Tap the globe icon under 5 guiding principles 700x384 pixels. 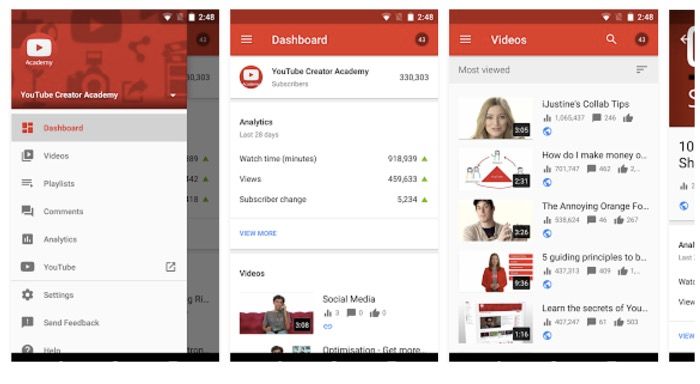(547, 284)
